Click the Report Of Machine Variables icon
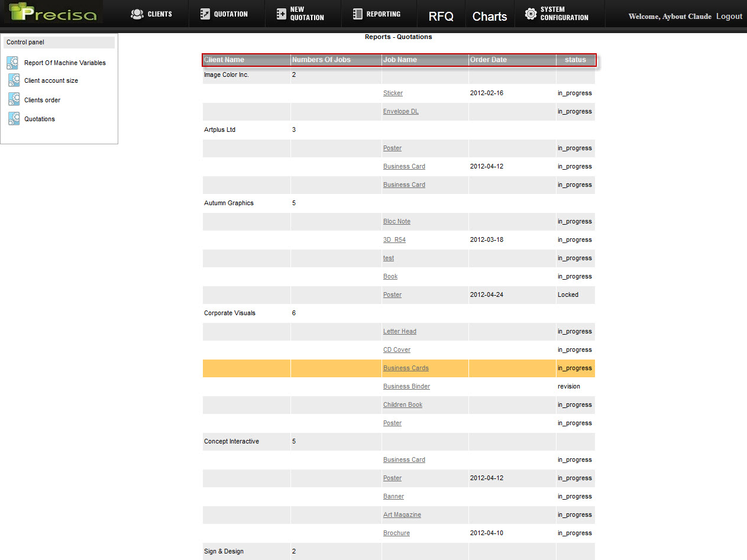The height and width of the screenshot is (560, 747). tap(13, 63)
